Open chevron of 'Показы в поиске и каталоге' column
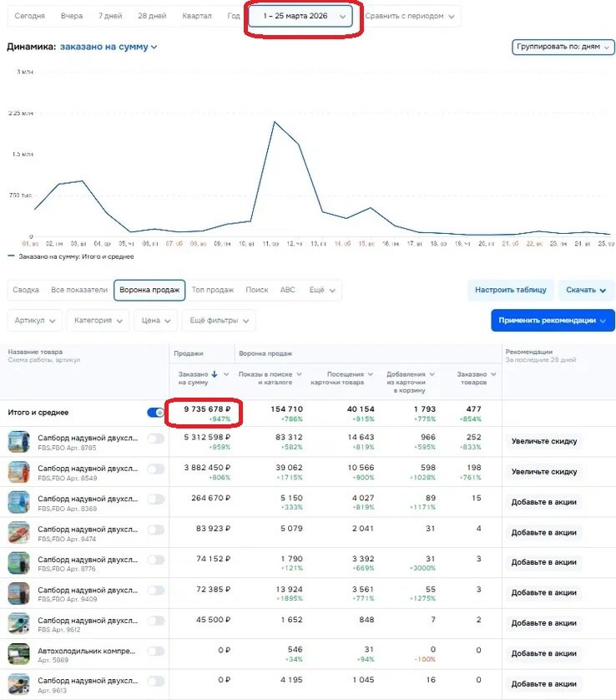The width and height of the screenshot is (616, 700). tap(299, 374)
